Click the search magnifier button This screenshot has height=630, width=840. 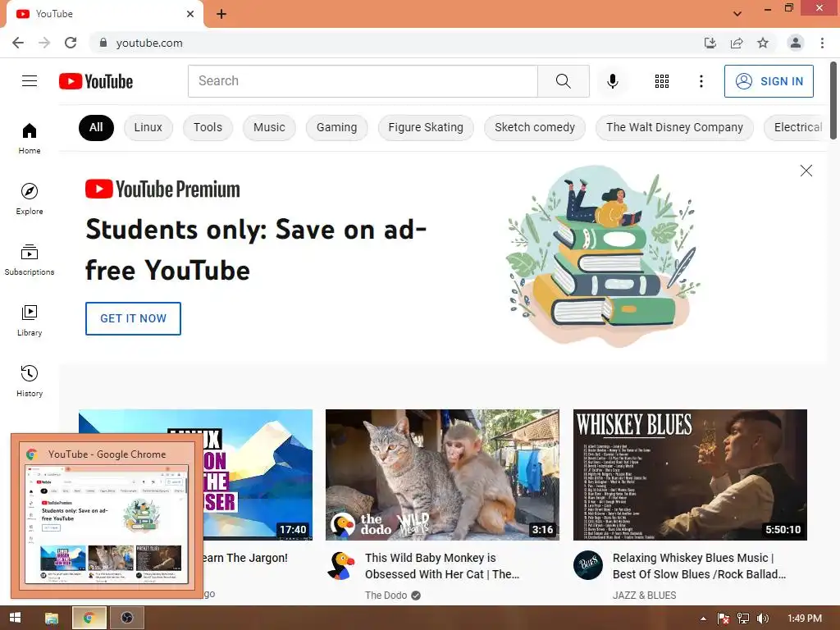563,81
